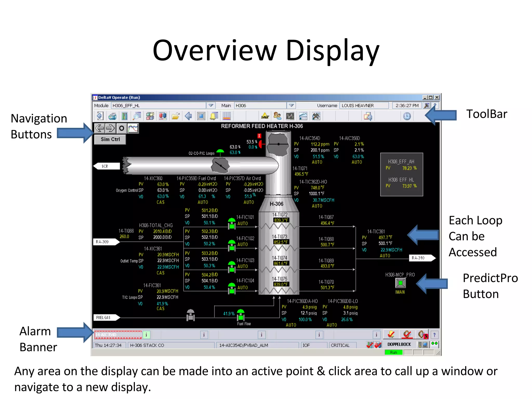The width and height of the screenshot is (532, 399).
Task: Open the user login people icon
Action: (x=277, y=116)
